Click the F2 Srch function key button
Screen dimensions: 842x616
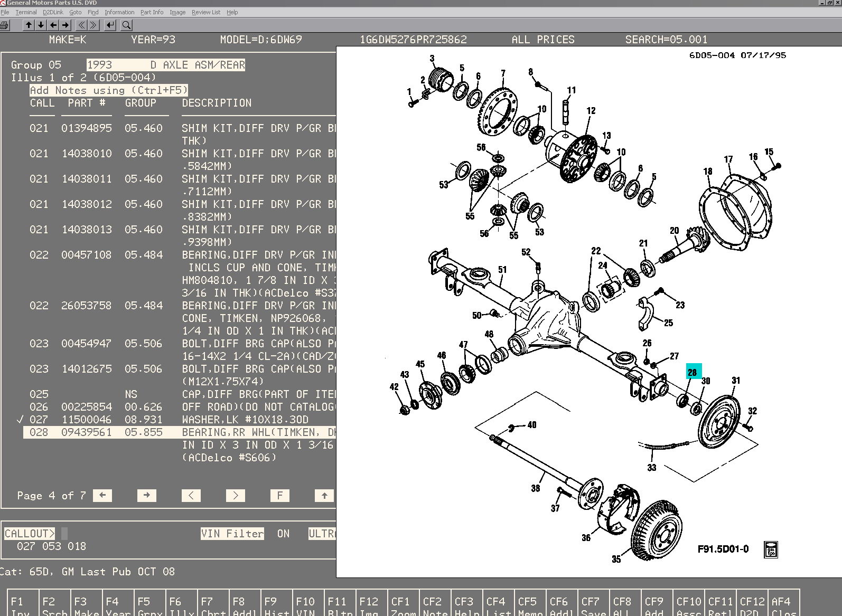click(x=54, y=602)
